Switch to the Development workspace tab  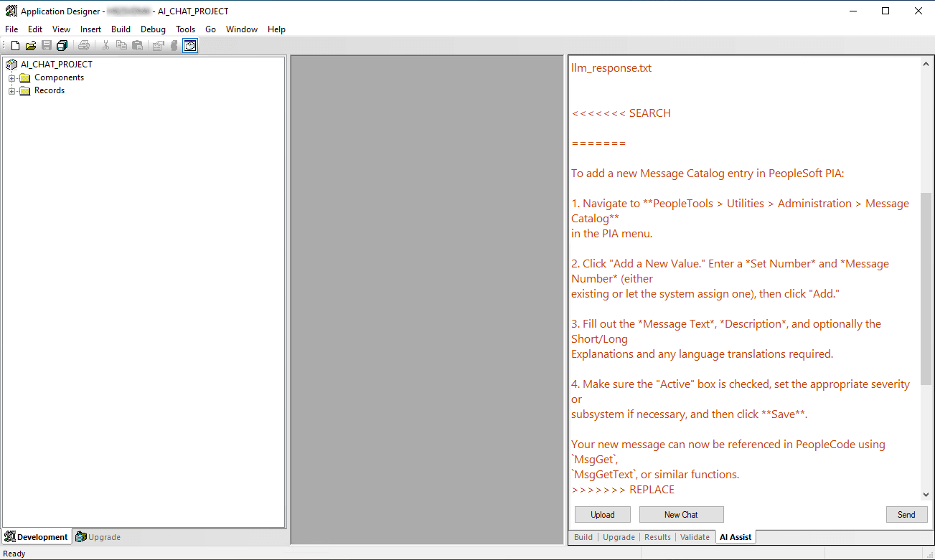pos(37,537)
